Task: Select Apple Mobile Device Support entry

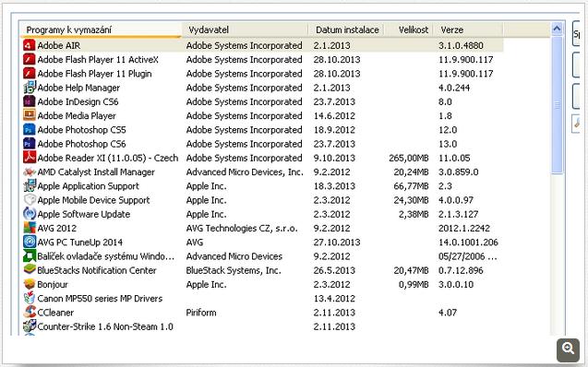Action: [93, 200]
